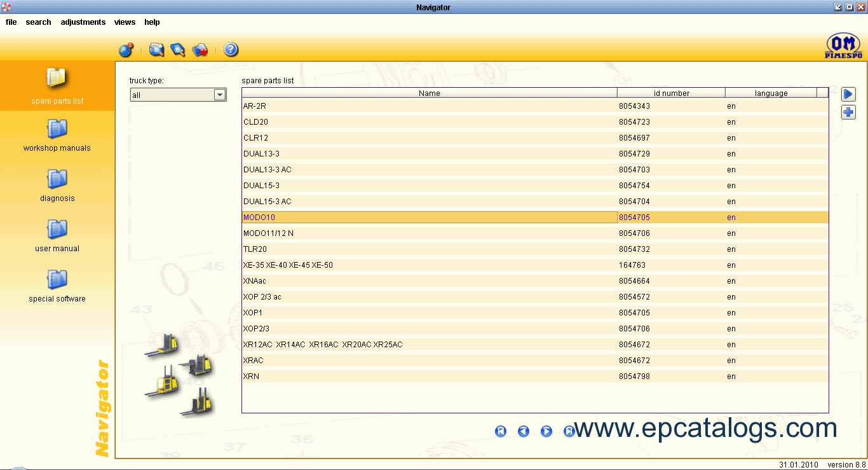Open the favorites folder with heart icon

(x=200, y=50)
